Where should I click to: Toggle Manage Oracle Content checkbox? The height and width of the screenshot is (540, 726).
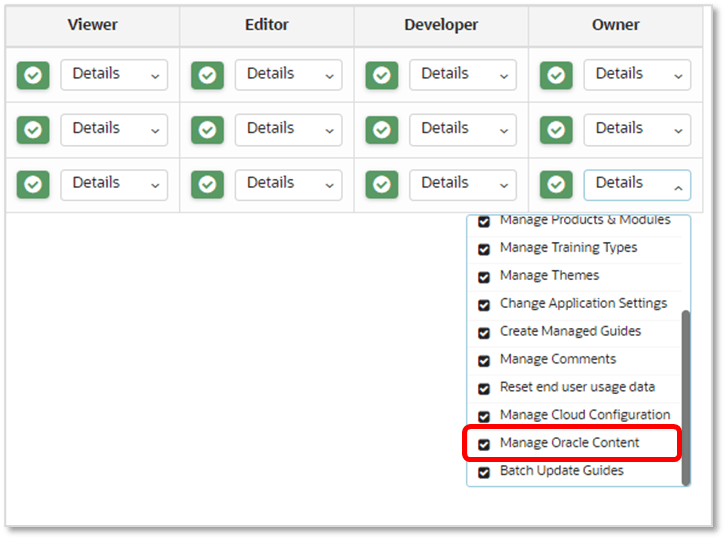(484, 444)
